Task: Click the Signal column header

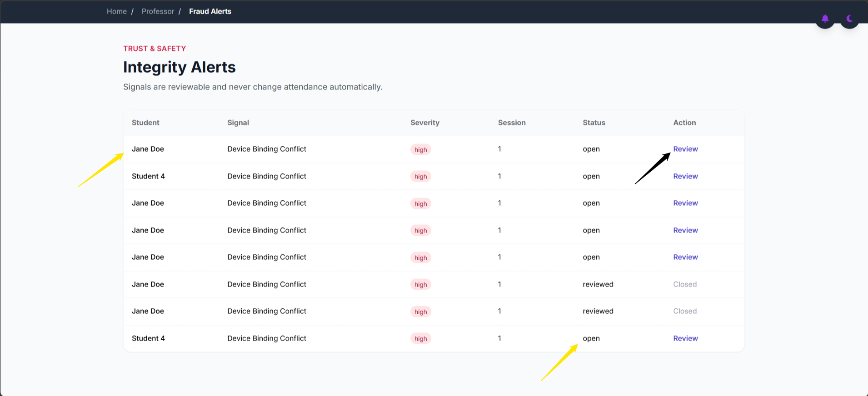Action: coord(238,123)
